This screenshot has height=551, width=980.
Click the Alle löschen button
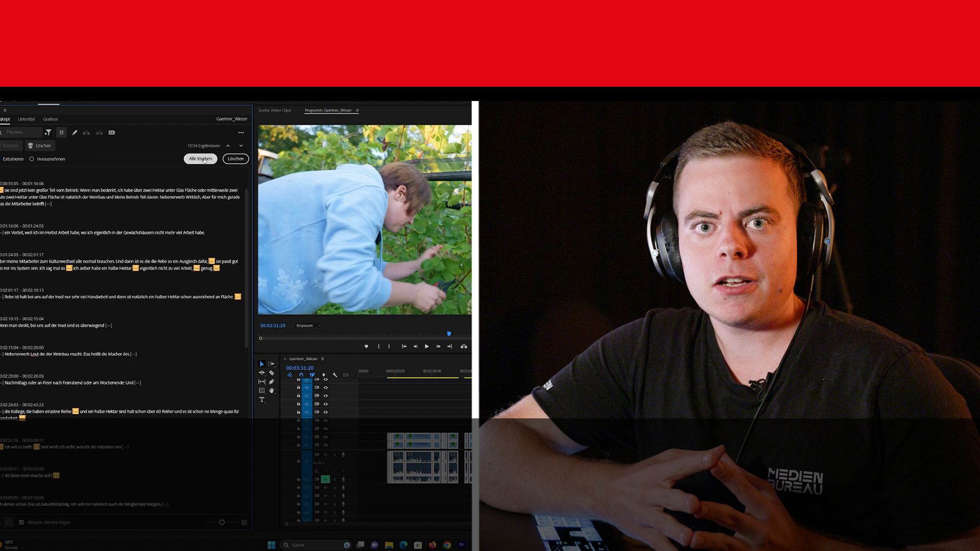pos(201,159)
